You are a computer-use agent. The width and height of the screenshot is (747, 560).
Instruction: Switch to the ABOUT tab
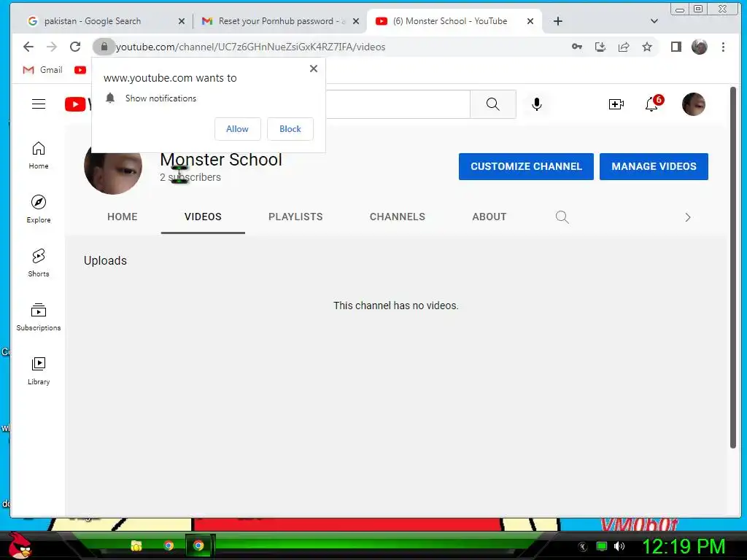pyautogui.click(x=489, y=217)
